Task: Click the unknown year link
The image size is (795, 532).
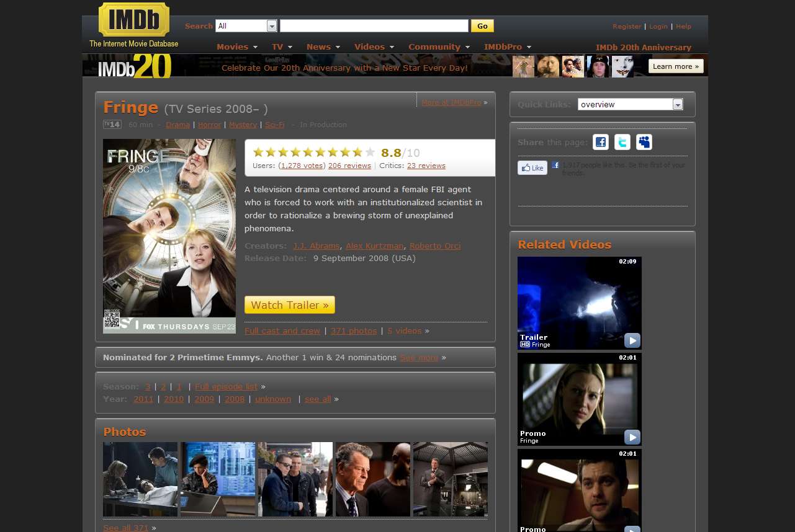Action: point(273,399)
